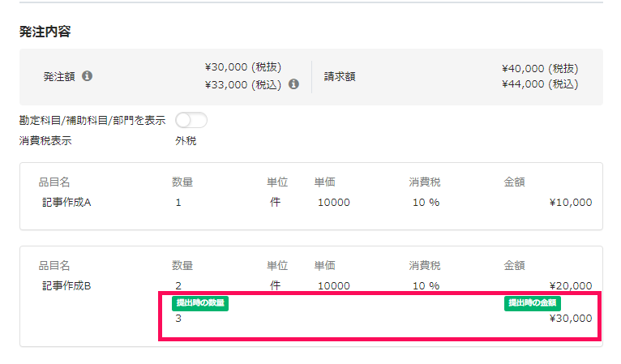The width and height of the screenshot is (621, 364).
Task: Click info icon next to 発注額 label
Action: pyautogui.click(x=87, y=75)
